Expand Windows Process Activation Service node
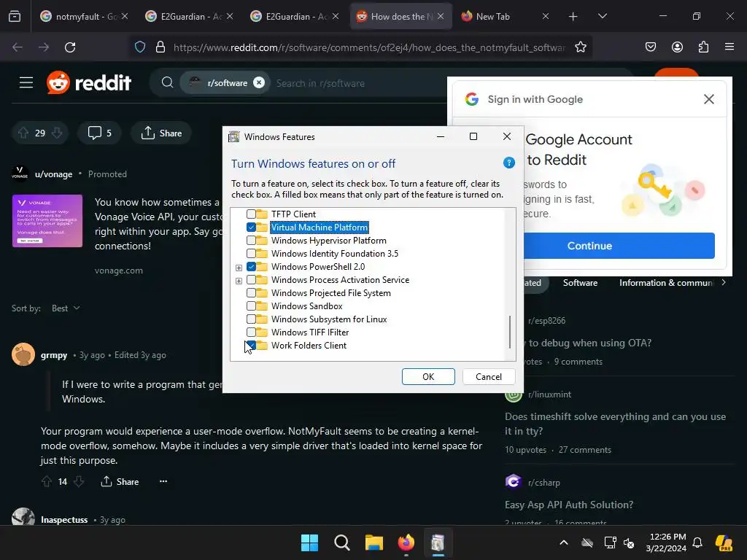 point(239,281)
